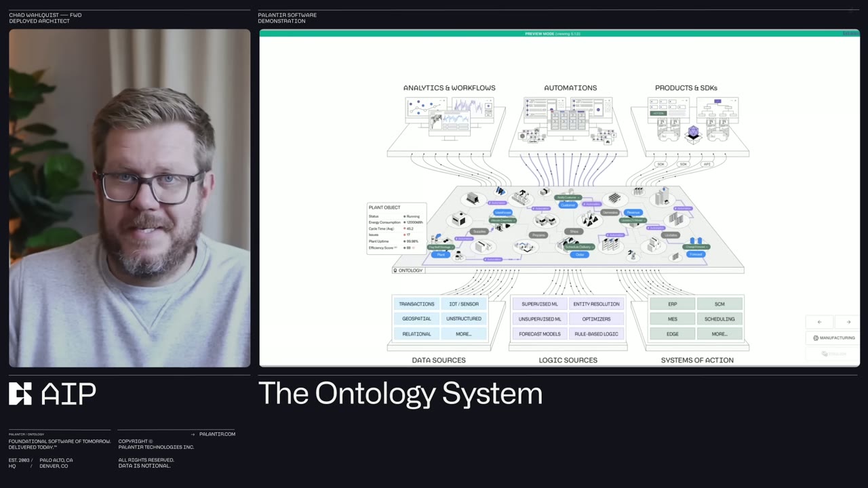The width and height of the screenshot is (868, 488).
Task: Click the people icon above the Customer node
Action: (570, 190)
